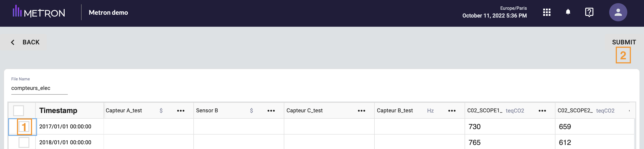Open the help question mark icon
Viewport: 644px width, 149px height.
(x=589, y=12)
